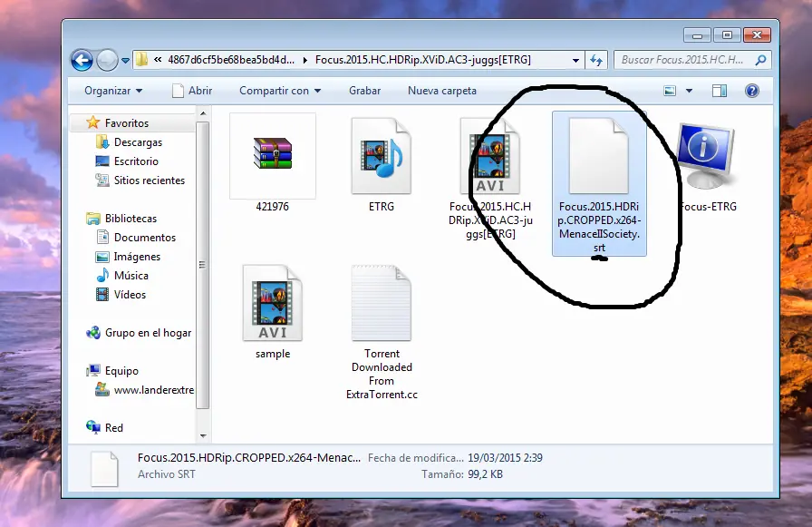
Task: Click the Música note icon
Action: tap(102, 275)
